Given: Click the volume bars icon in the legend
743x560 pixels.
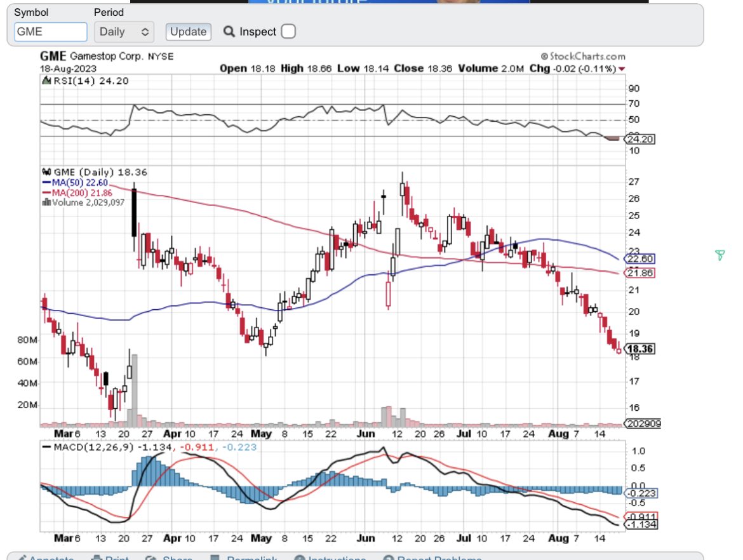Looking at the screenshot, I should pos(46,203).
